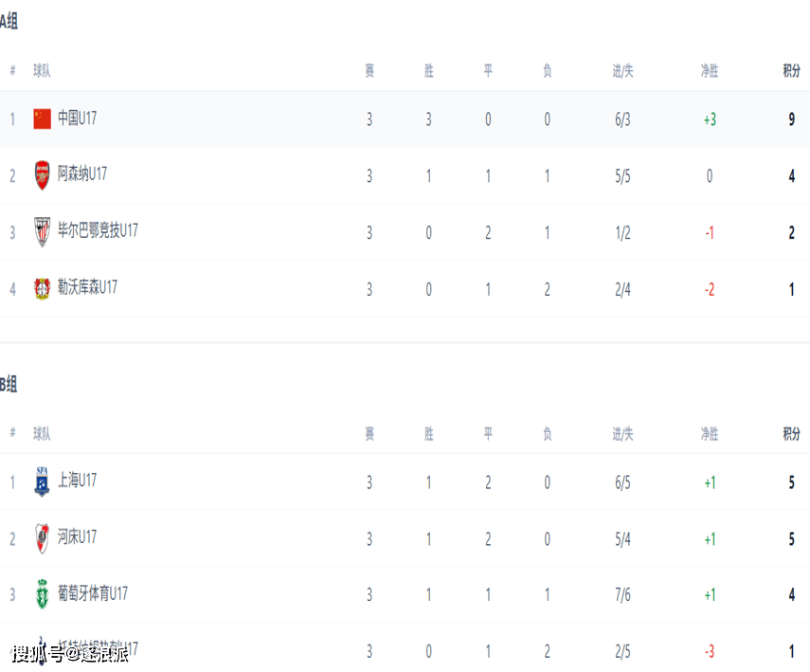The height and width of the screenshot is (672, 810).
Task: Click the China flag icon in Group A
Action: point(42,118)
